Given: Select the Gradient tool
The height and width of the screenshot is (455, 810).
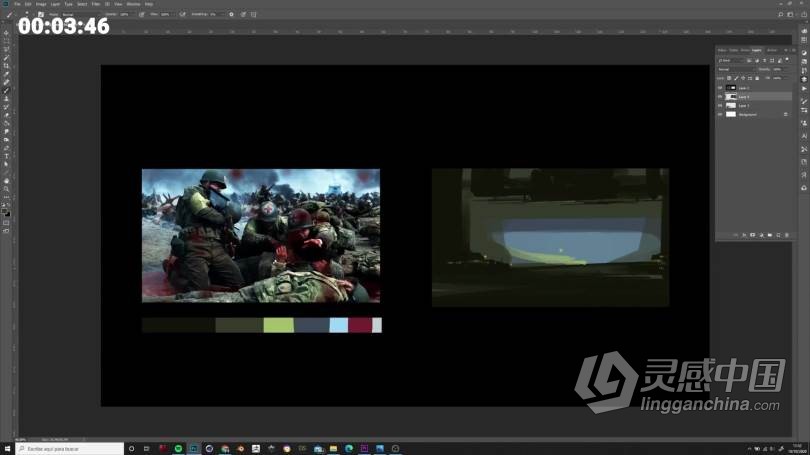Looking at the screenshot, I should coord(6,123).
